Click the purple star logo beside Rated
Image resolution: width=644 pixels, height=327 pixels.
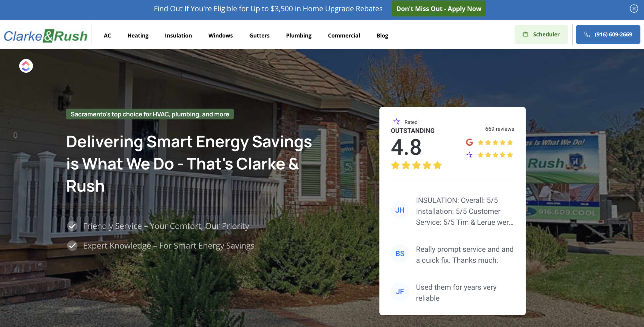pos(397,121)
